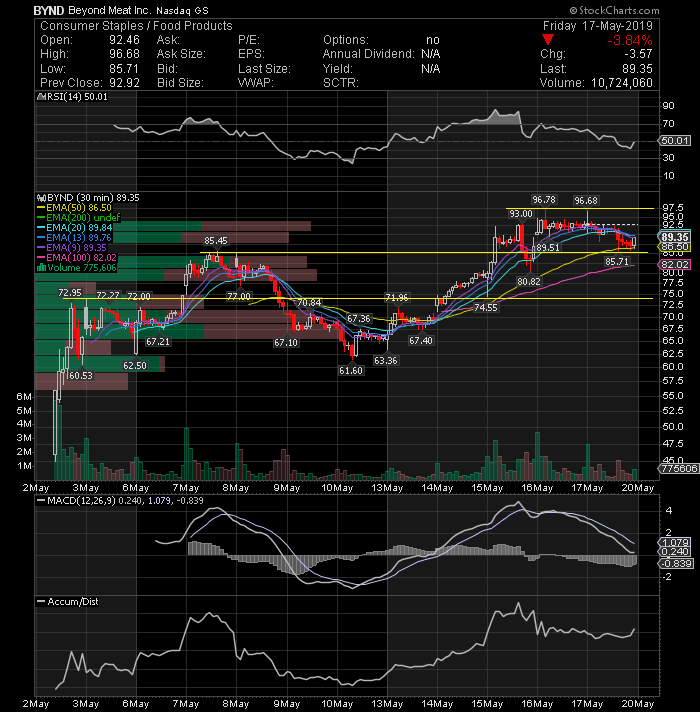700x712 pixels.
Task: Click the 96.78 peak price label
Action: click(544, 200)
